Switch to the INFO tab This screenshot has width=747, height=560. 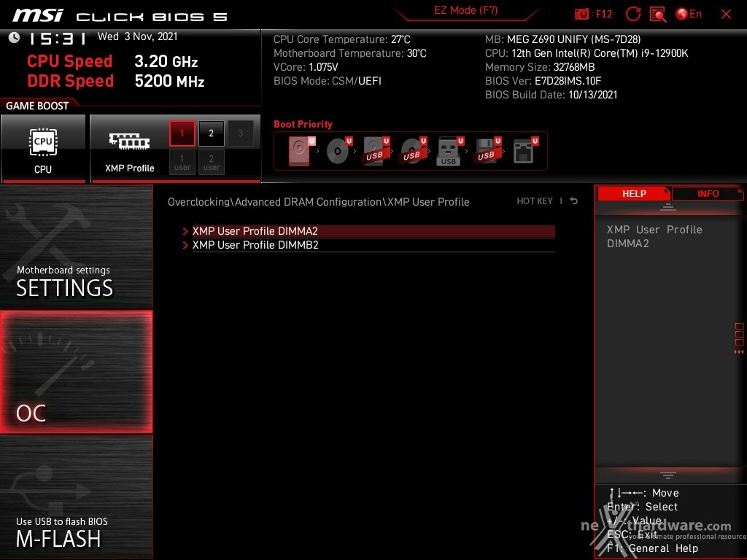(x=708, y=193)
